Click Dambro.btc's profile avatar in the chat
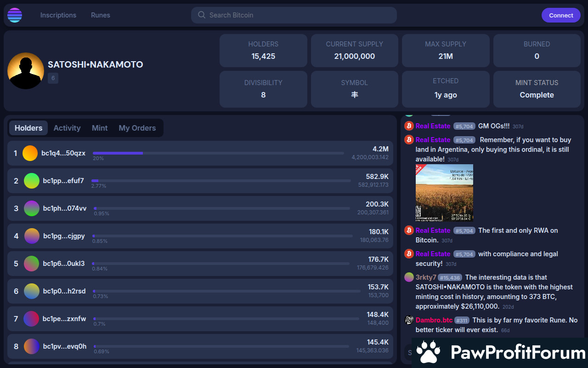588x368 pixels. click(x=409, y=320)
